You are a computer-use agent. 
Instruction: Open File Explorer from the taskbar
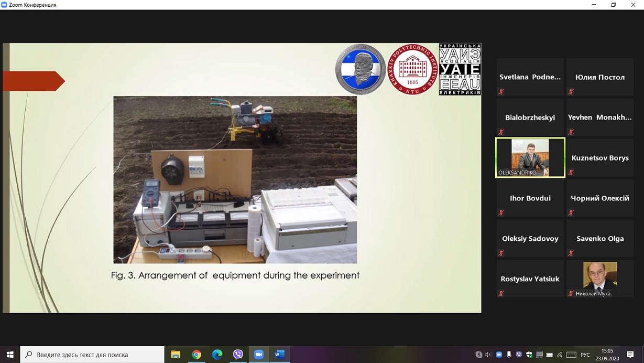click(x=176, y=355)
